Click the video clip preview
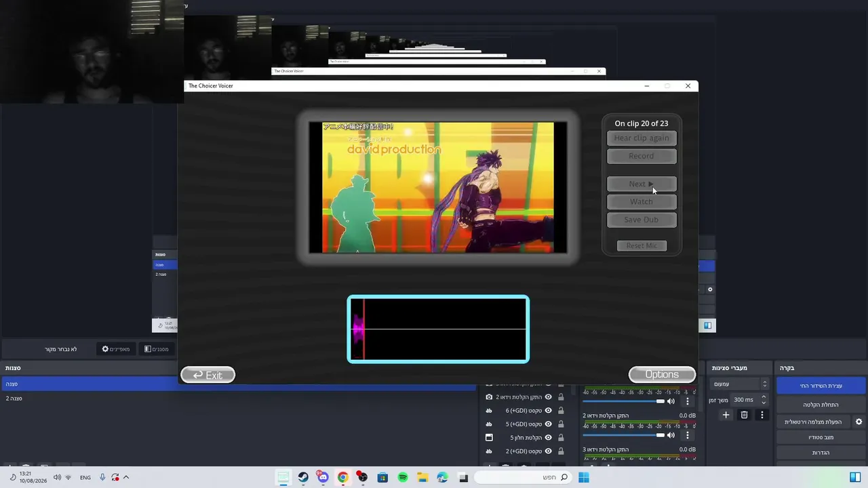868x488 pixels. (438, 188)
